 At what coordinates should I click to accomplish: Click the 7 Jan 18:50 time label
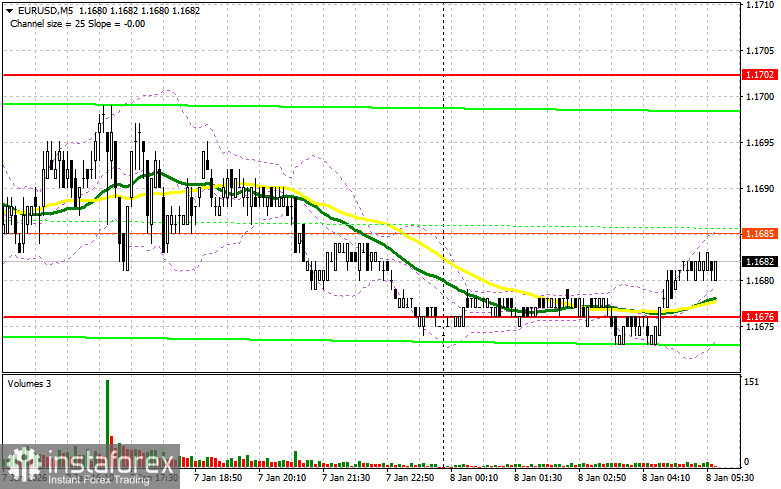pos(218,478)
